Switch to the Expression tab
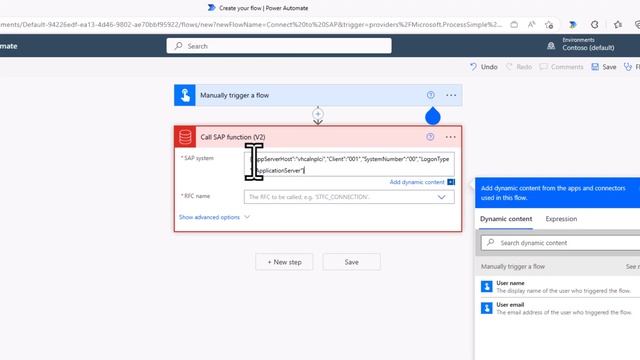Image resolution: width=640 pixels, height=360 pixels. 561,219
